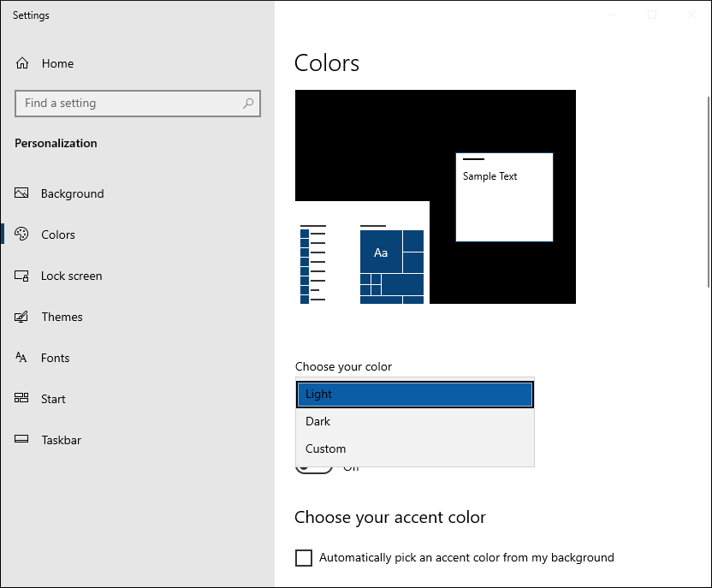Enable automatically pick an accent color checkbox
The image size is (712, 588).
pyautogui.click(x=304, y=558)
